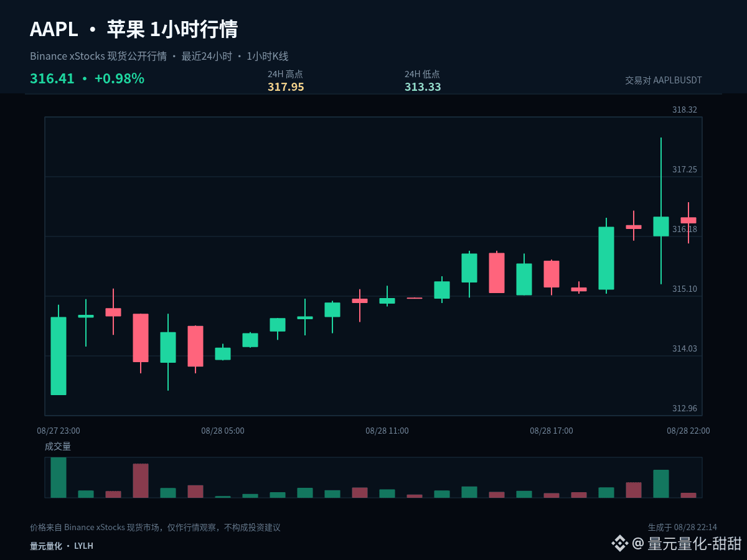Click the "24H 高点" label
The width and height of the screenshot is (747, 560).
point(285,74)
